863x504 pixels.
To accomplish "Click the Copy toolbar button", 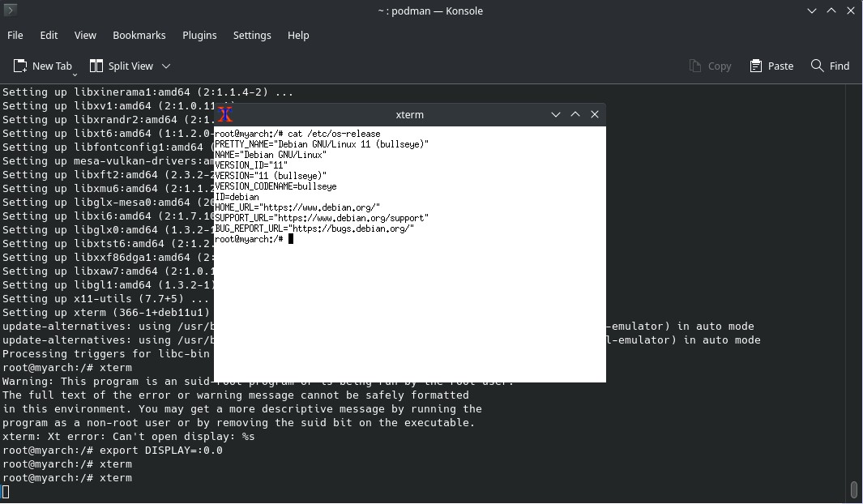I will point(710,66).
